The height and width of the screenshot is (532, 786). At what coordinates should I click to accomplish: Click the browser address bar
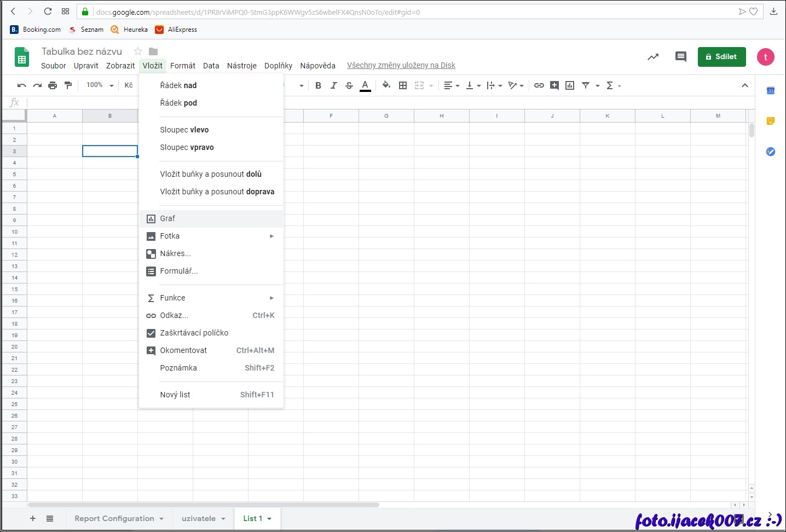click(x=411, y=12)
